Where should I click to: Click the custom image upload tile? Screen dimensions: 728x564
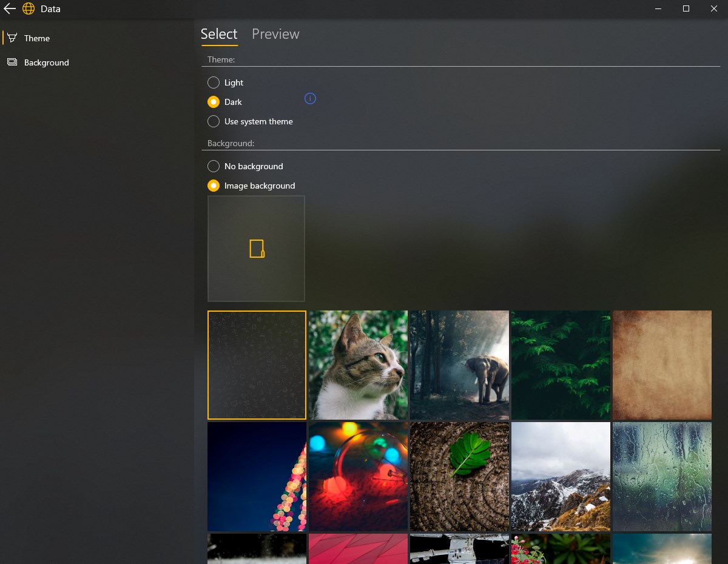256,249
